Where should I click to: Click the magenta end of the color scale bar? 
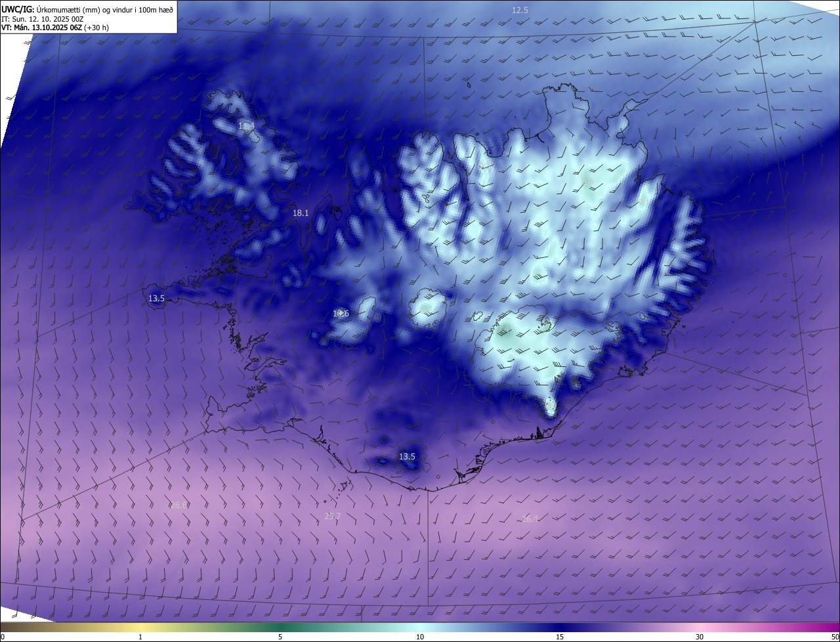pyautogui.click(x=824, y=628)
